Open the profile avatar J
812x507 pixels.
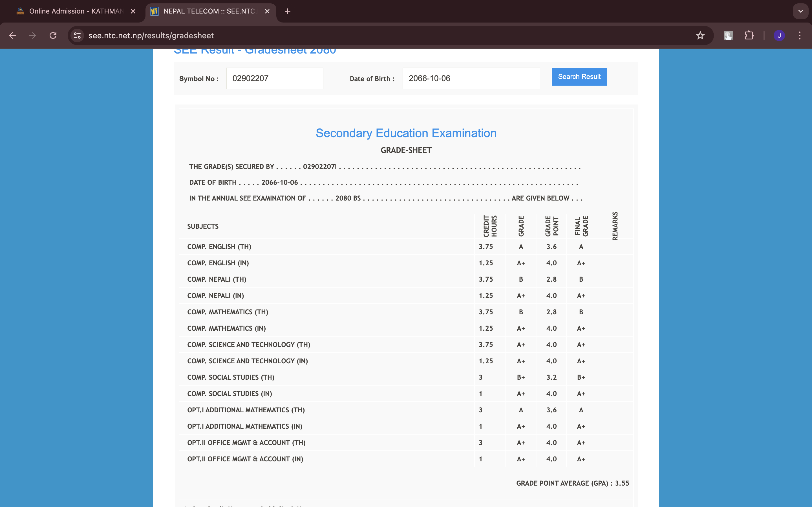pos(779,35)
